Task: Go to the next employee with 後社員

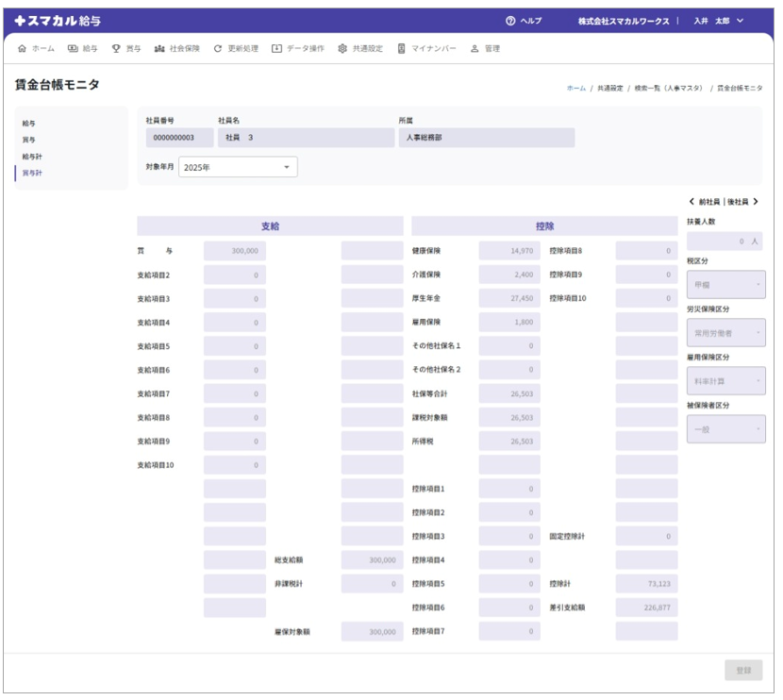Action: 743,202
